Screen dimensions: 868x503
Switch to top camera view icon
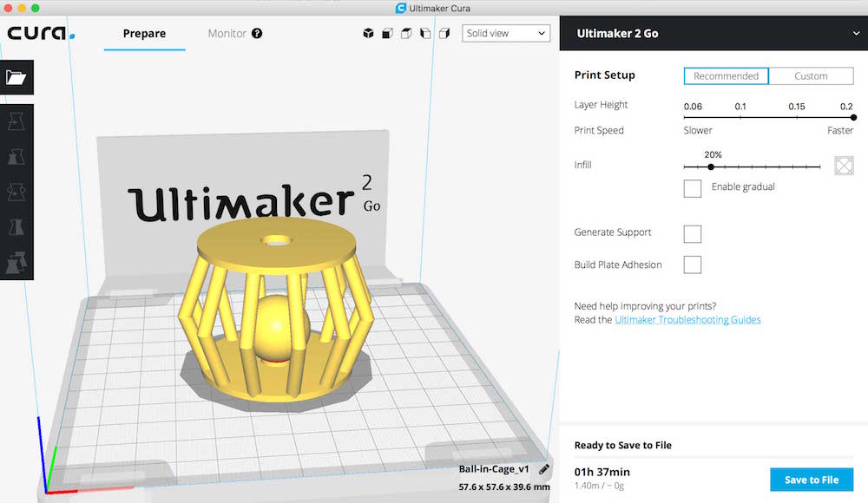[406, 33]
